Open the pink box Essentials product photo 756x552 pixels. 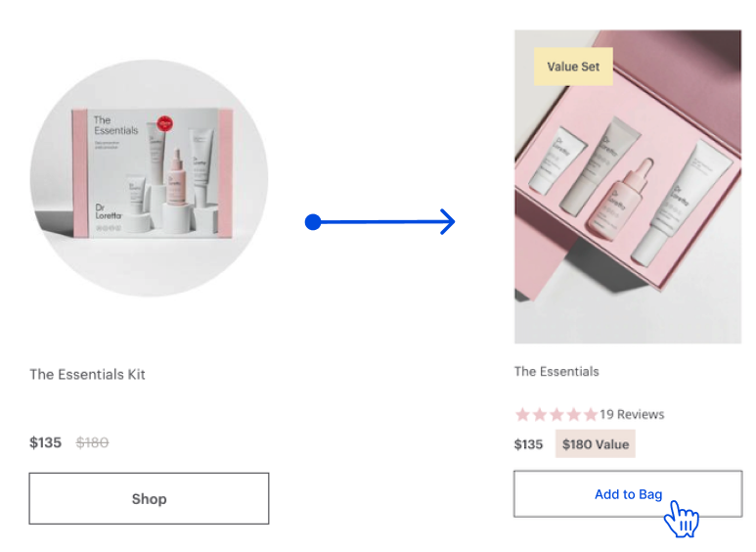[x=628, y=187]
